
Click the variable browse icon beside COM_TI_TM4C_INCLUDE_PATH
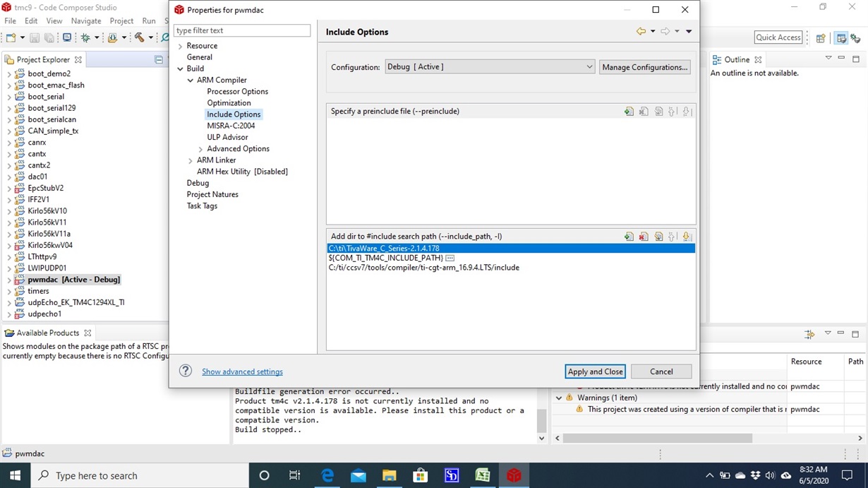tap(450, 258)
